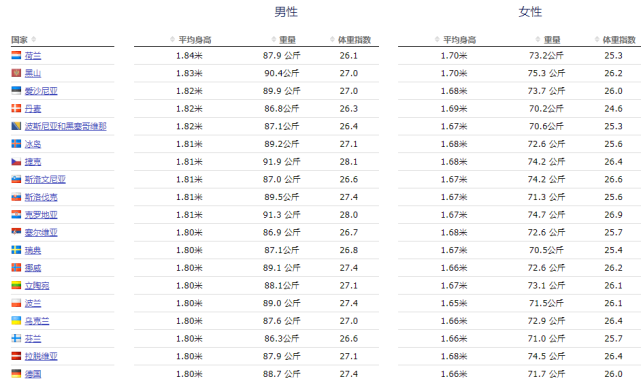The image size is (641, 381).
Task: Select the 1.69米 height cell
Action: 454,108
